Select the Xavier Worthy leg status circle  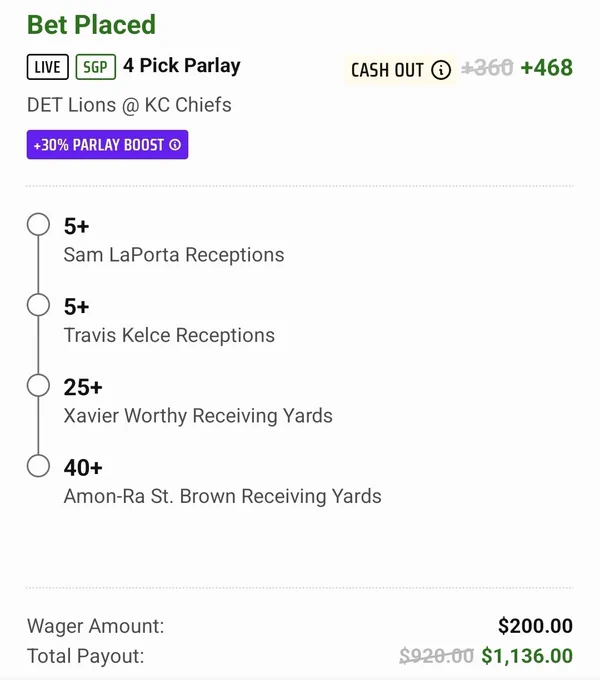point(38,386)
